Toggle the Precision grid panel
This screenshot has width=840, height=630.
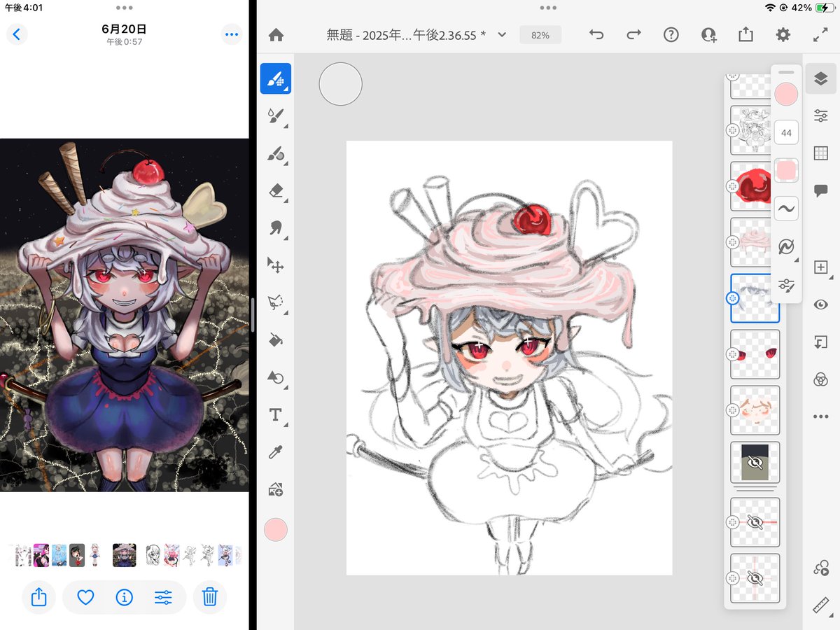coord(821,153)
